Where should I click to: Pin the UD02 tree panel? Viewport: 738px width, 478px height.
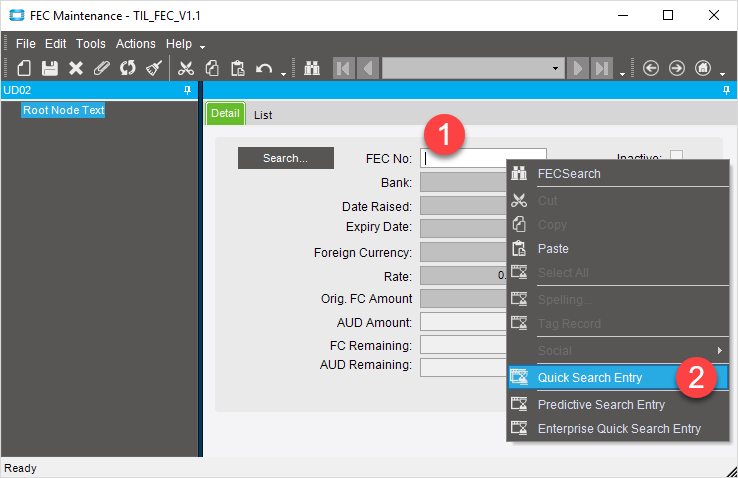click(187, 90)
